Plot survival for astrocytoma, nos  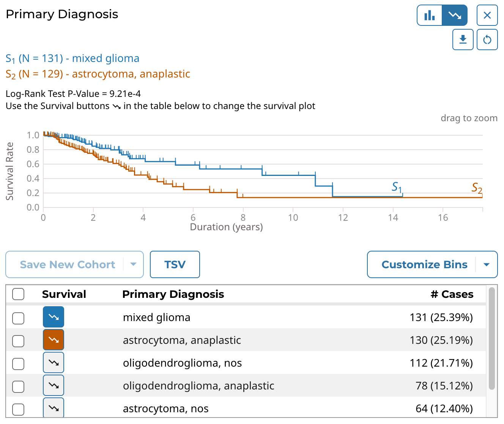point(54,408)
